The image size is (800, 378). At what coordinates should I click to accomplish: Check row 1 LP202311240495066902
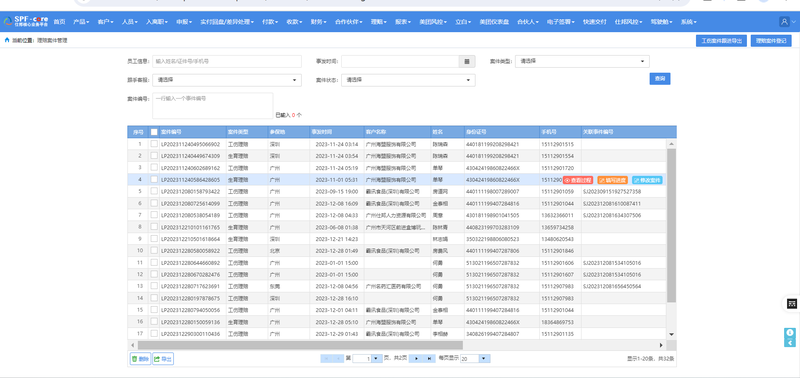pyautogui.click(x=154, y=144)
